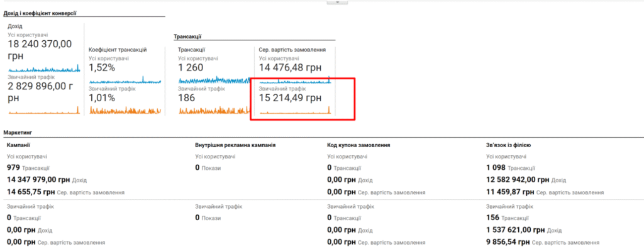Open the orange organic revenue sparkline
The width and height of the screenshot is (644, 249).
(44, 110)
